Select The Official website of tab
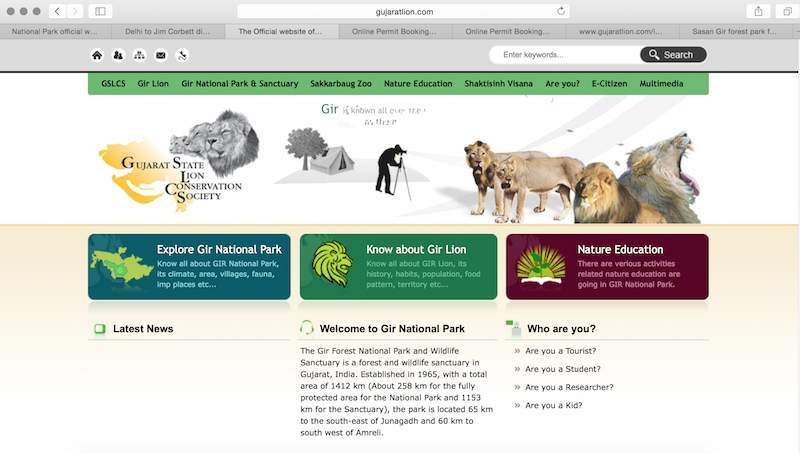Screen dimensions: 800x453 (281, 32)
